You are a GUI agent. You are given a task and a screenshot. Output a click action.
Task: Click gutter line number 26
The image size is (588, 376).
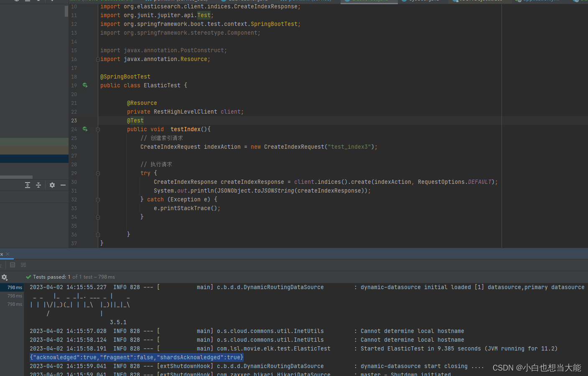click(x=74, y=147)
